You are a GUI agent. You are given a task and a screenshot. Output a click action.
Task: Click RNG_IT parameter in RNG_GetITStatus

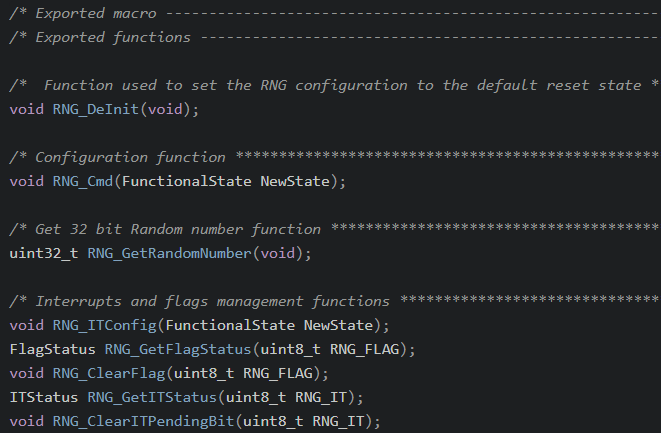coord(321,398)
